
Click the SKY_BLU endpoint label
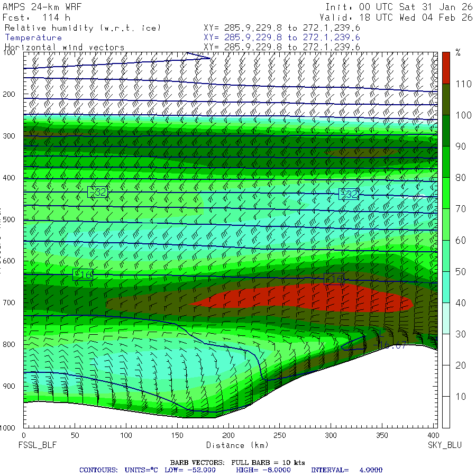coord(445,445)
